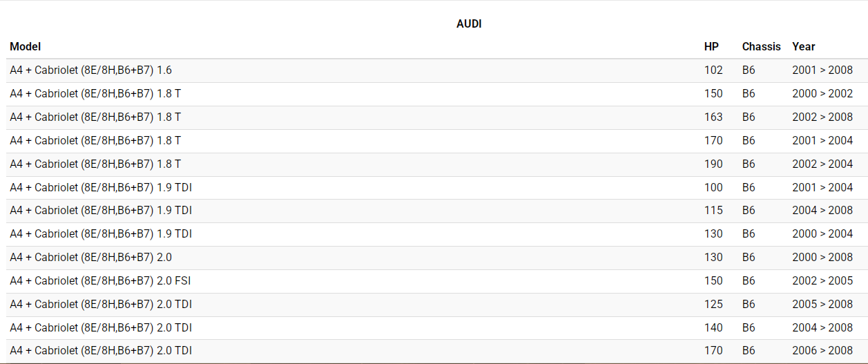Click the year range 2001 > 2008
Image resolution: width=868 pixels, height=364 pixels.
point(822,70)
